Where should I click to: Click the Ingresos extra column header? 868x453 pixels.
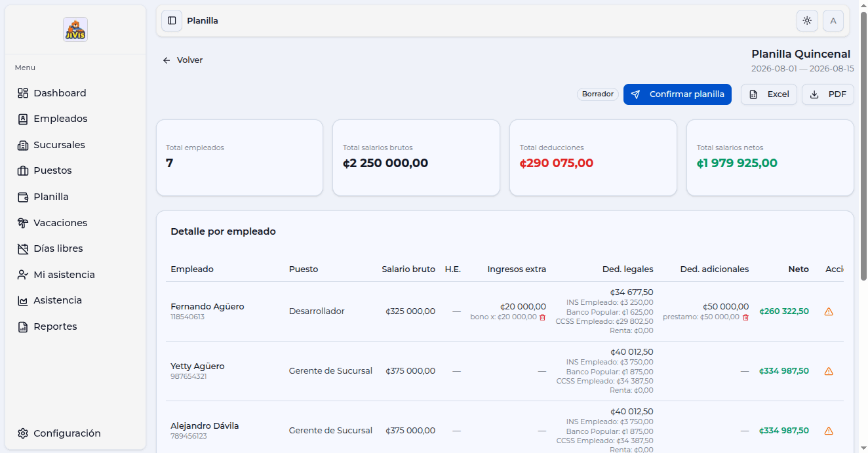tap(517, 269)
